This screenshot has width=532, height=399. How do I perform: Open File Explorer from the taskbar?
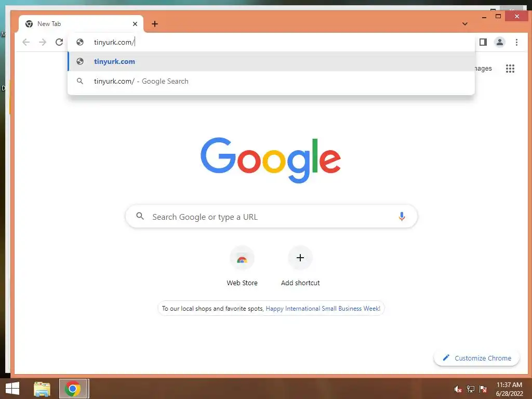[42, 389]
